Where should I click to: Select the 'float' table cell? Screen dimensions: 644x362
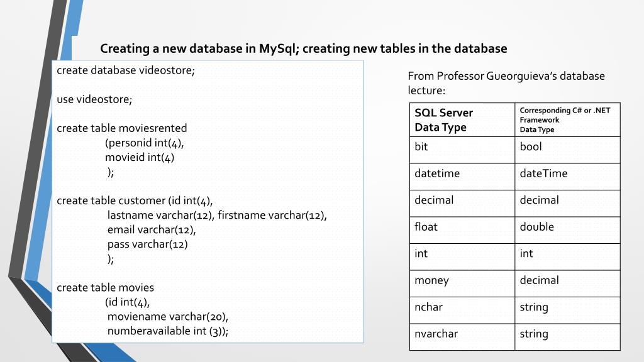click(x=462, y=230)
